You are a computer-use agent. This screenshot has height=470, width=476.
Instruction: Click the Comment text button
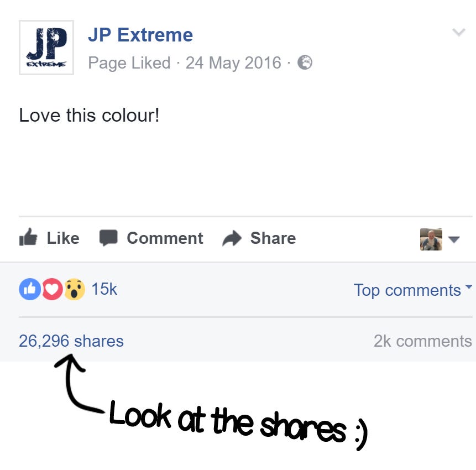165,238
